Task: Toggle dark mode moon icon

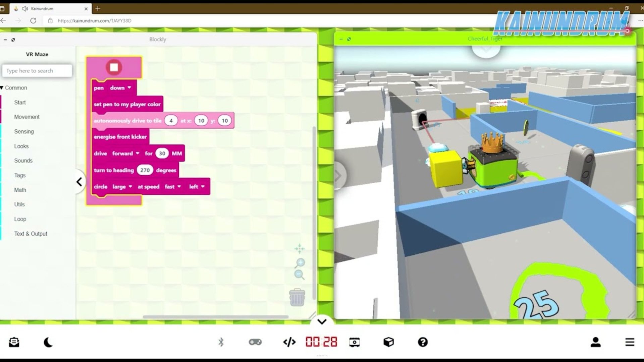Action: [x=48, y=341]
